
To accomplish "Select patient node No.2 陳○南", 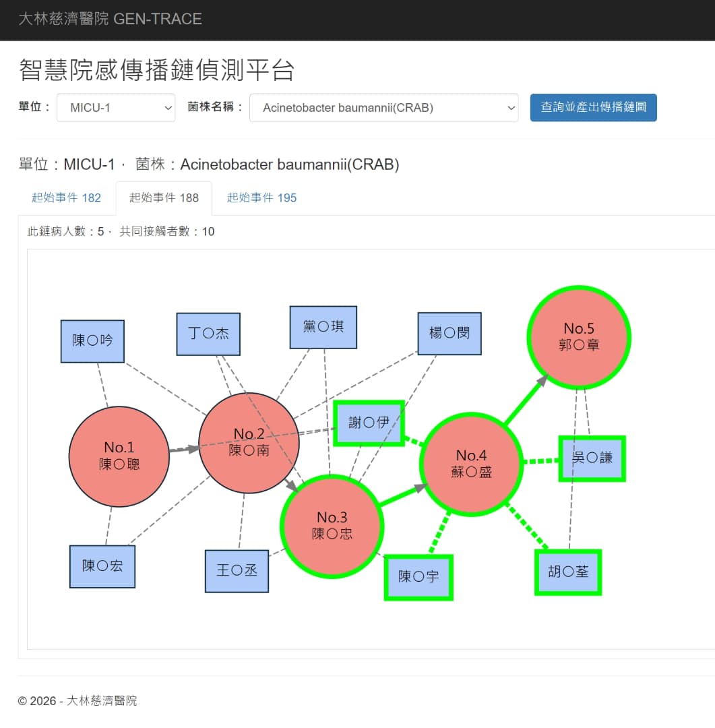I will (249, 442).
